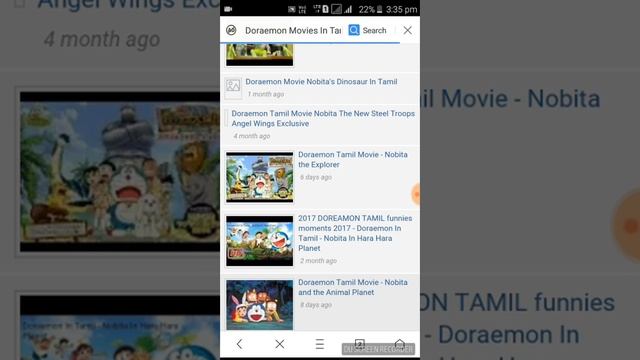Open Doraemon Tamil Movie Nobita the Explorer link
640x360 pixels.
pos(353,160)
